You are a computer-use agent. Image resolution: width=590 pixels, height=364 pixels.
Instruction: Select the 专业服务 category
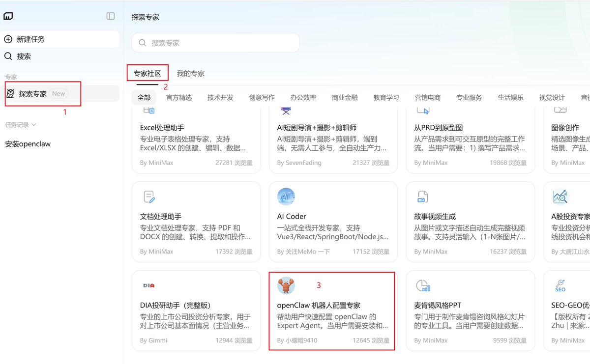pyautogui.click(x=469, y=97)
